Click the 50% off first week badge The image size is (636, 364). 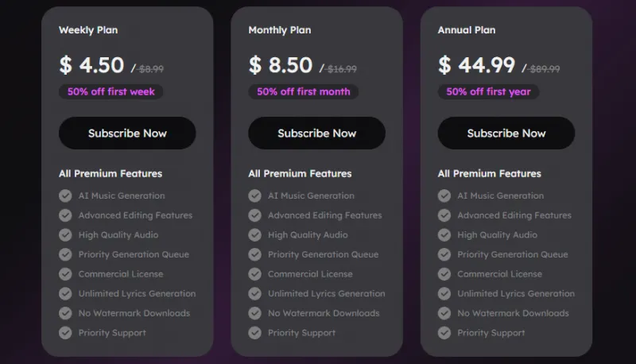coord(111,92)
